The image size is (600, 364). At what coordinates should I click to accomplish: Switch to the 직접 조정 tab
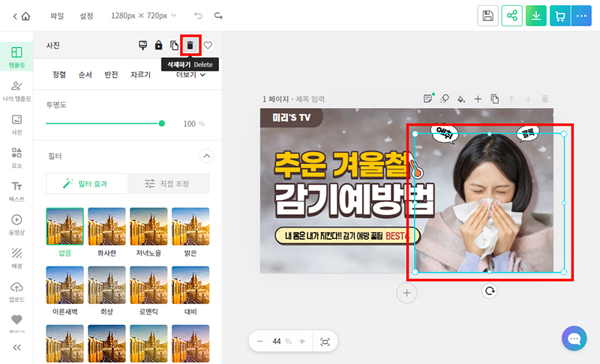coord(169,183)
